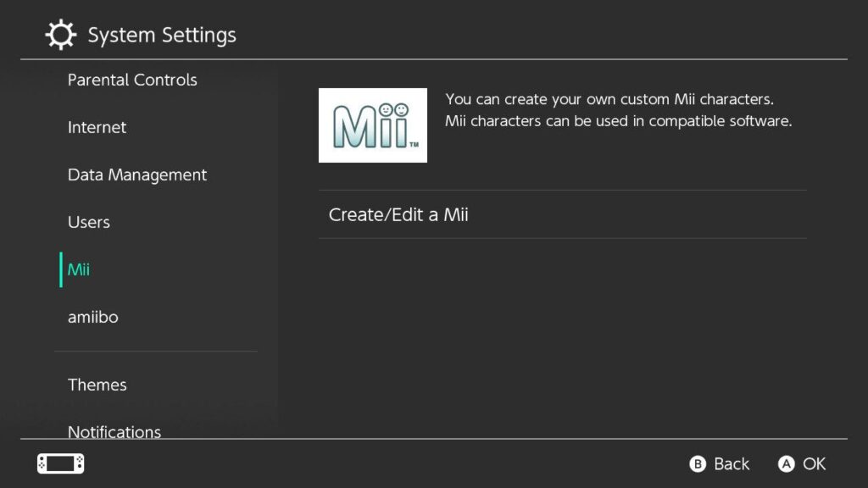Open Internet settings
This screenshot has width=868, height=488.
coord(97,127)
